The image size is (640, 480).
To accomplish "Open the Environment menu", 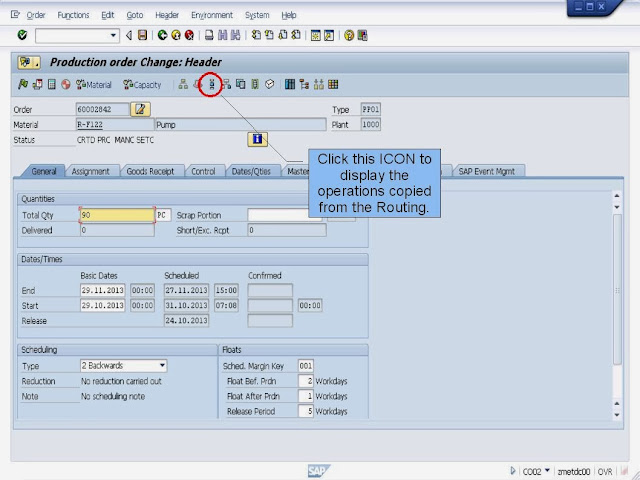I will tap(212, 15).
